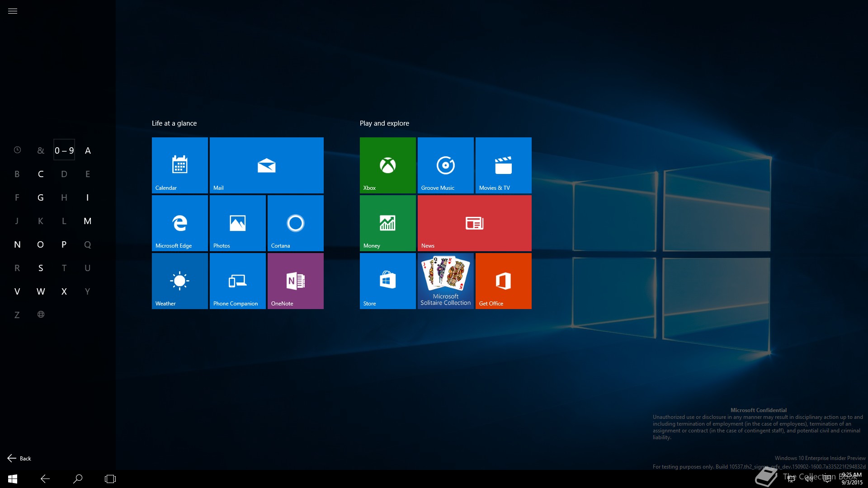Viewport: 868px width, 488px height.
Task: Open Phone Companion tile
Action: (238, 281)
